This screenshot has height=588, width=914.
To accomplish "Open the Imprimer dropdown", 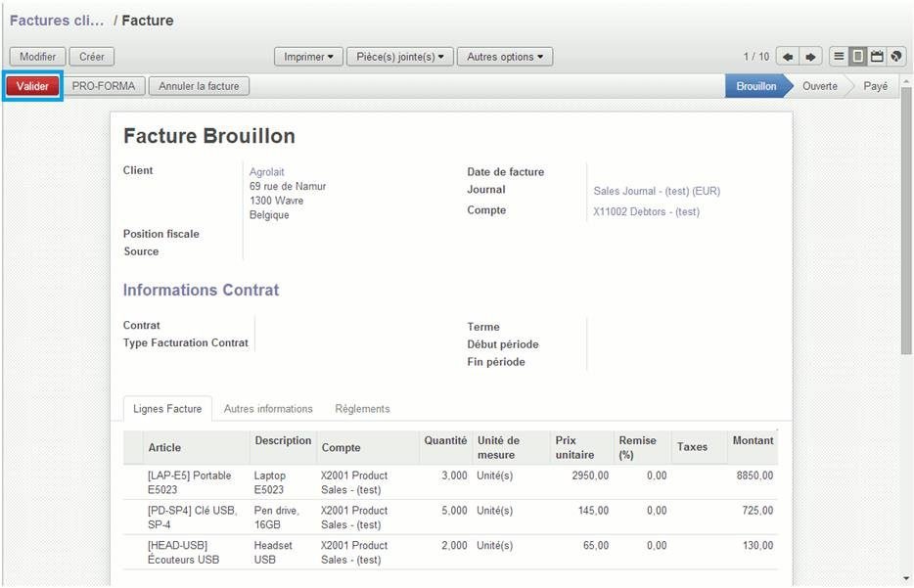I will (x=308, y=57).
